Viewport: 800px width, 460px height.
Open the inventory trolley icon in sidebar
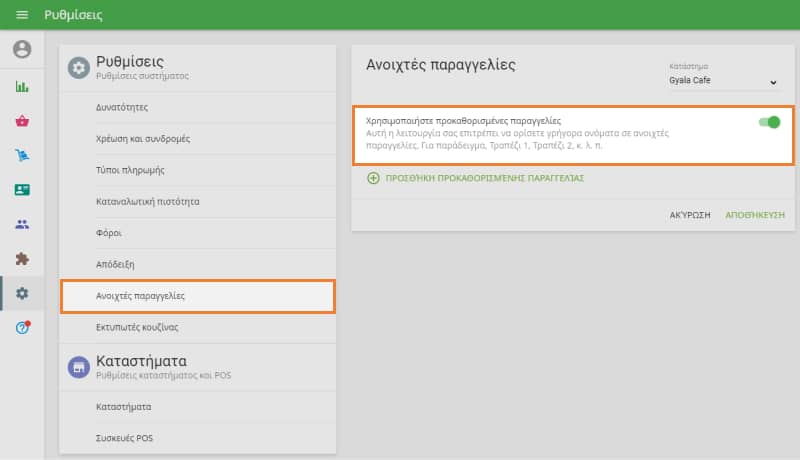[22, 155]
